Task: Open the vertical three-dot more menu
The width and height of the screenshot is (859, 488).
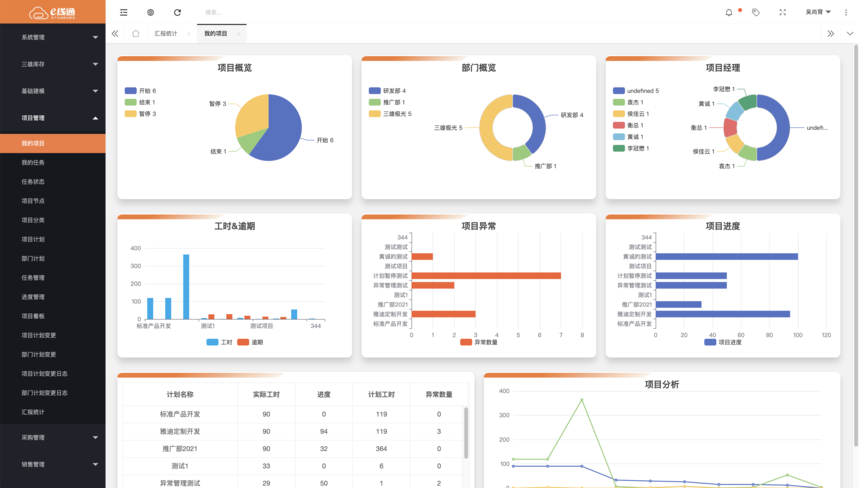Action: [846, 12]
